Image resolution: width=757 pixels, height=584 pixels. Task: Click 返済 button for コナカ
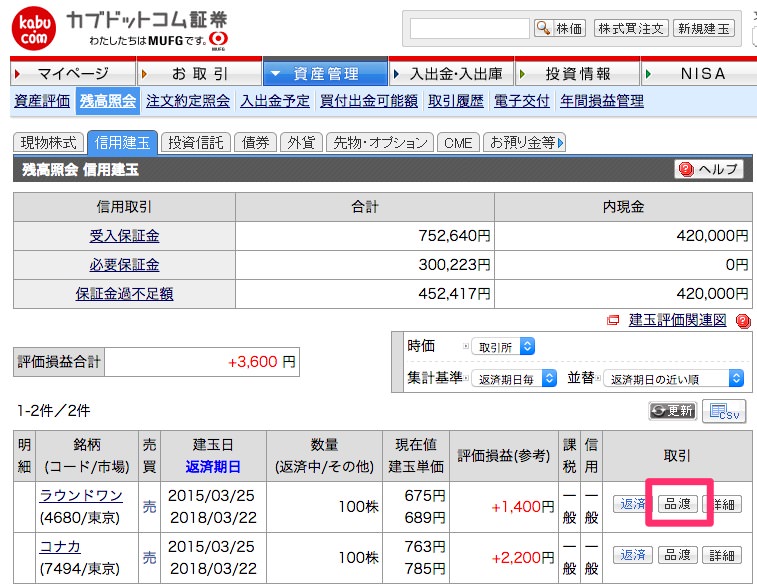[632, 555]
